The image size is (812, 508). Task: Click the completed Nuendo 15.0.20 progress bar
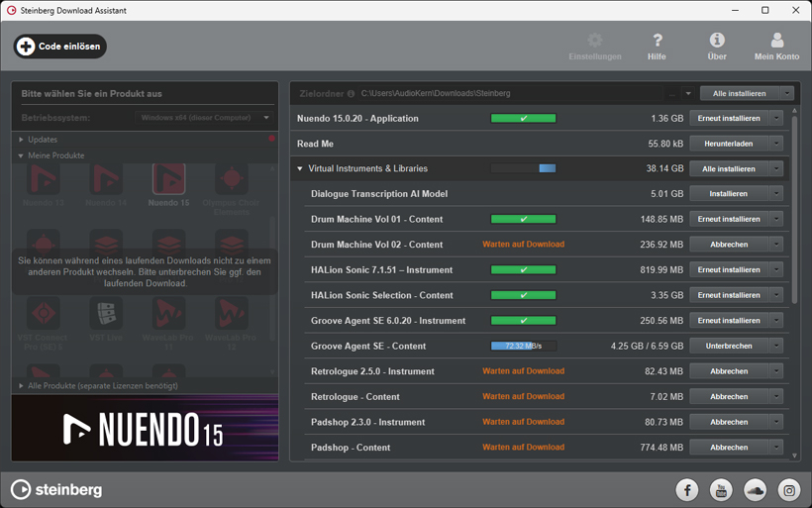point(524,119)
